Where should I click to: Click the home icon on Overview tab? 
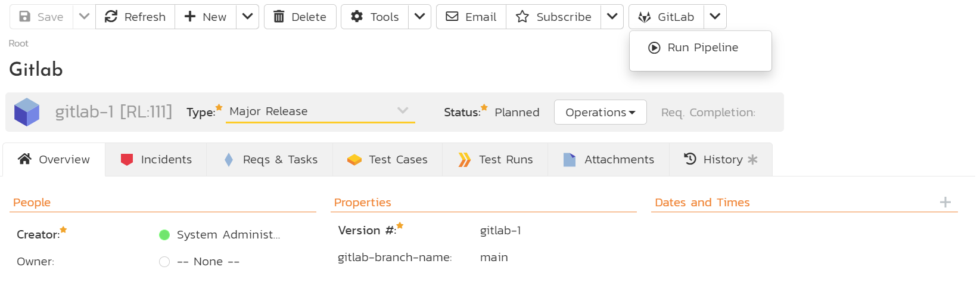pyautogui.click(x=24, y=159)
